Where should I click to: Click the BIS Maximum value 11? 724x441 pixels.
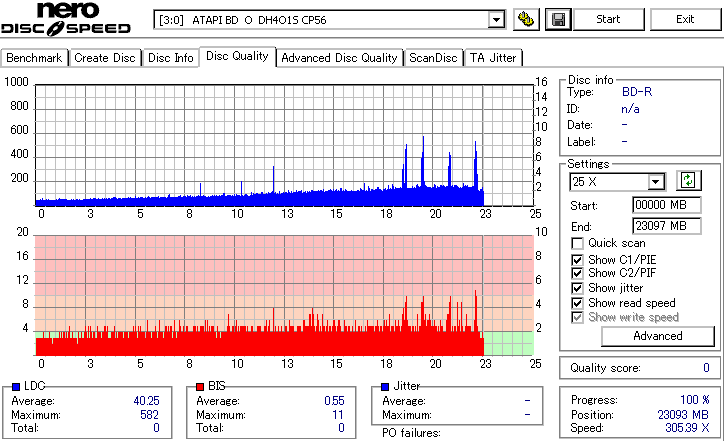coord(338,415)
